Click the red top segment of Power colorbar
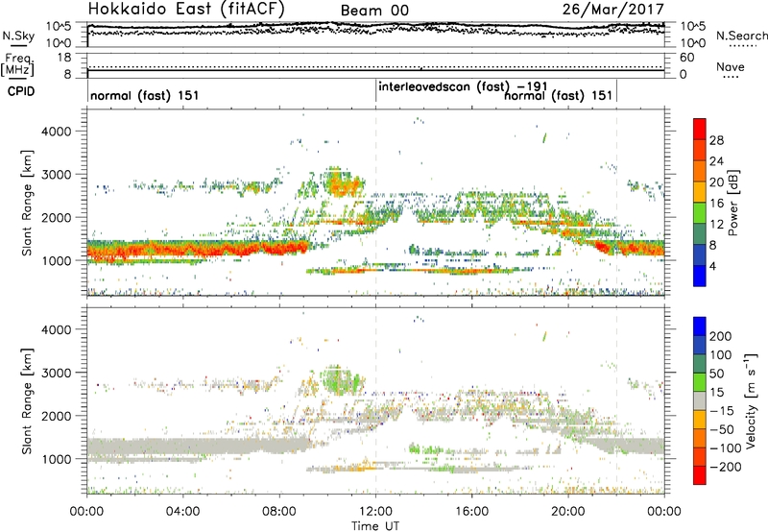The image size is (768, 532). point(700,129)
